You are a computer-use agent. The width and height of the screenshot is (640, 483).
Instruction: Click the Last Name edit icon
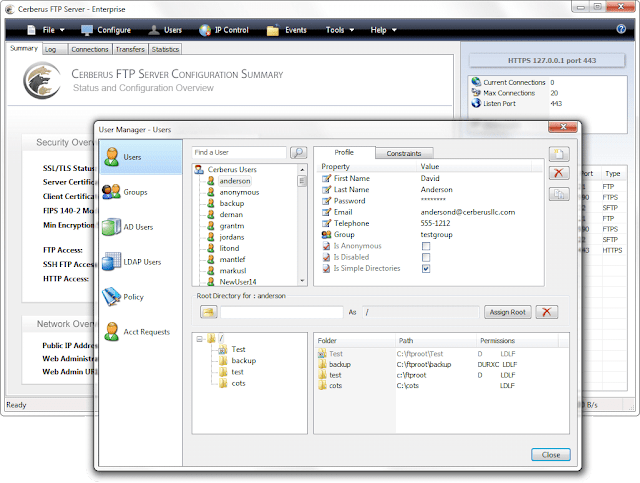tap(326, 189)
